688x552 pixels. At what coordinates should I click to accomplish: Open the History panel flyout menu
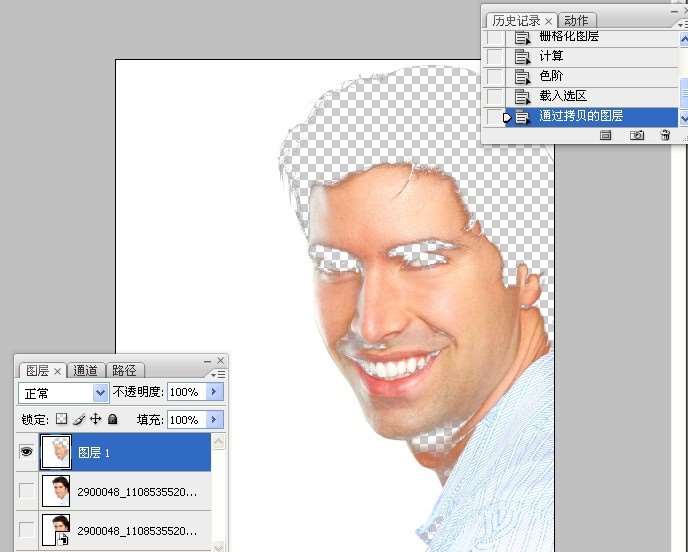point(683,25)
